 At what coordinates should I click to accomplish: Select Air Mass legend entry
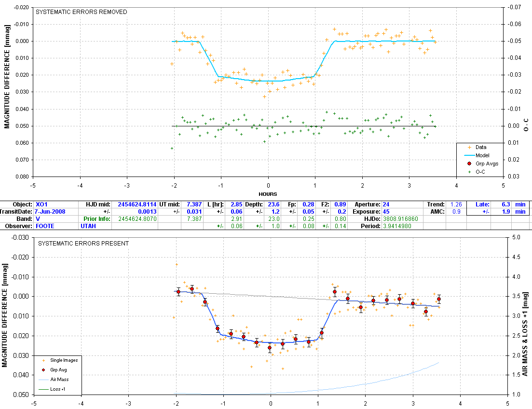[x=54, y=380]
